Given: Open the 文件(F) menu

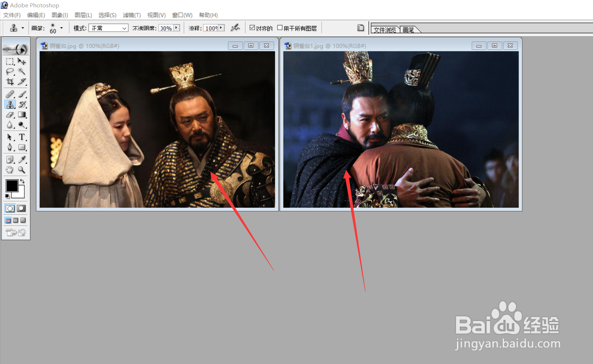Looking at the screenshot, I should tap(12, 15).
